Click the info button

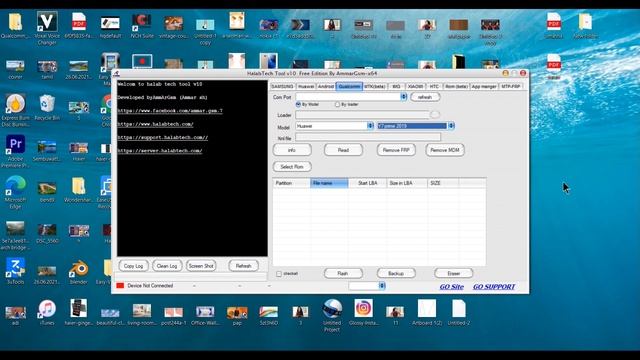pyautogui.click(x=292, y=150)
